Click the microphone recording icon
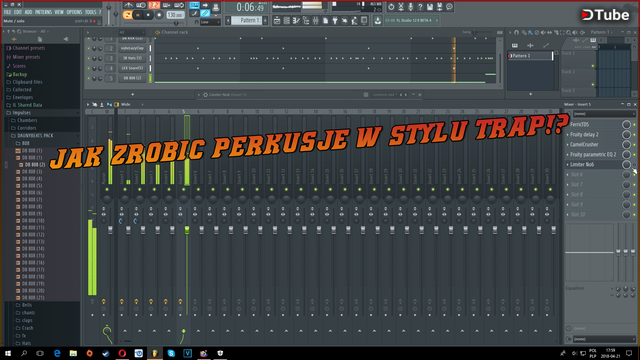This screenshot has height=360, width=640. (x=411, y=7)
